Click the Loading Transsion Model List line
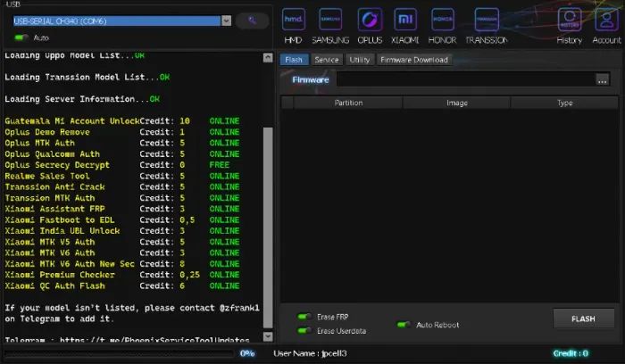This screenshot has width=625, height=364. point(87,77)
